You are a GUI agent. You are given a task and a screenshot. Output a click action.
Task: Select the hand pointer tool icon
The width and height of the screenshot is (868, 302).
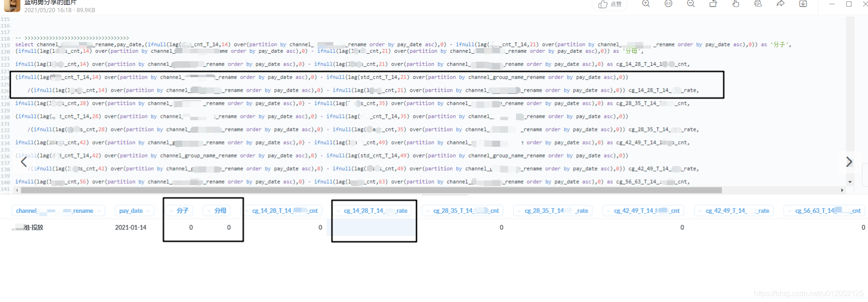coord(736,4)
